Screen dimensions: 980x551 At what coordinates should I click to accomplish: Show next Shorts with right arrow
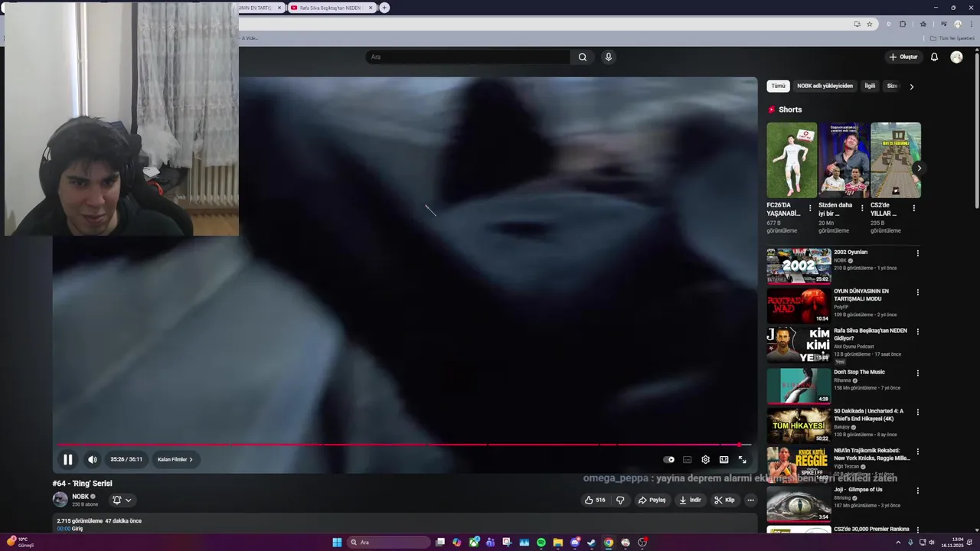tap(919, 168)
